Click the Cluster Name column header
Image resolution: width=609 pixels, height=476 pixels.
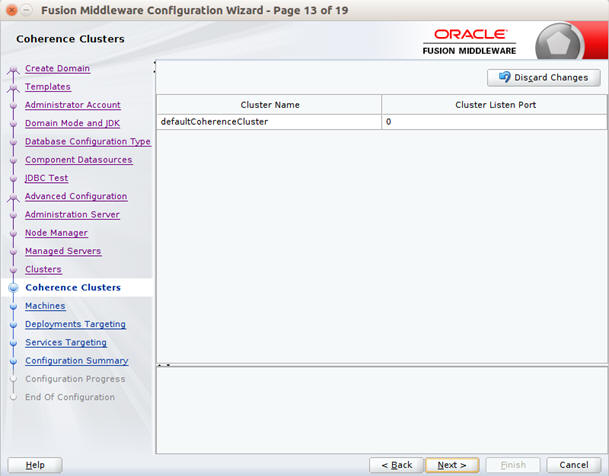(269, 105)
